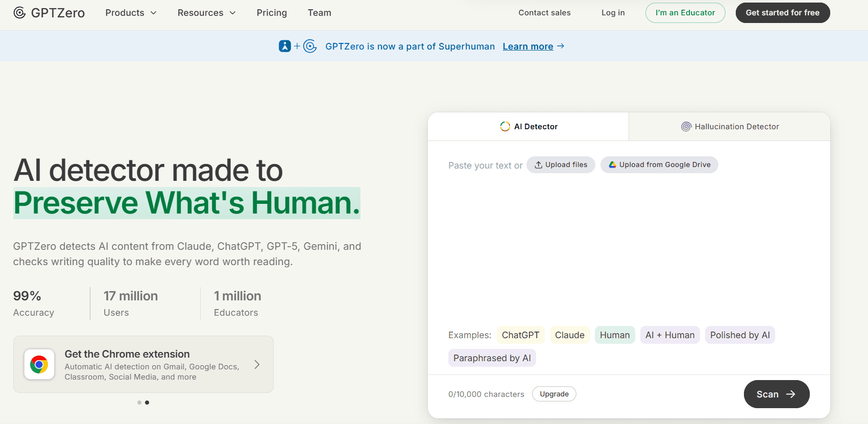The height and width of the screenshot is (424, 868).
Task: Open the Chrome extension card chevron
Action: pyautogui.click(x=257, y=364)
